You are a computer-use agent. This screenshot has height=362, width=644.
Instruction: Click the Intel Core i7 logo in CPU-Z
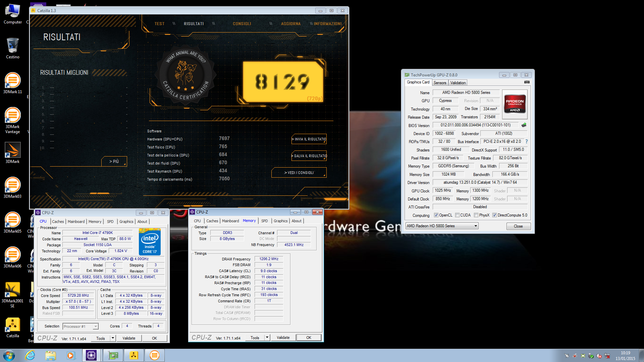click(x=150, y=242)
